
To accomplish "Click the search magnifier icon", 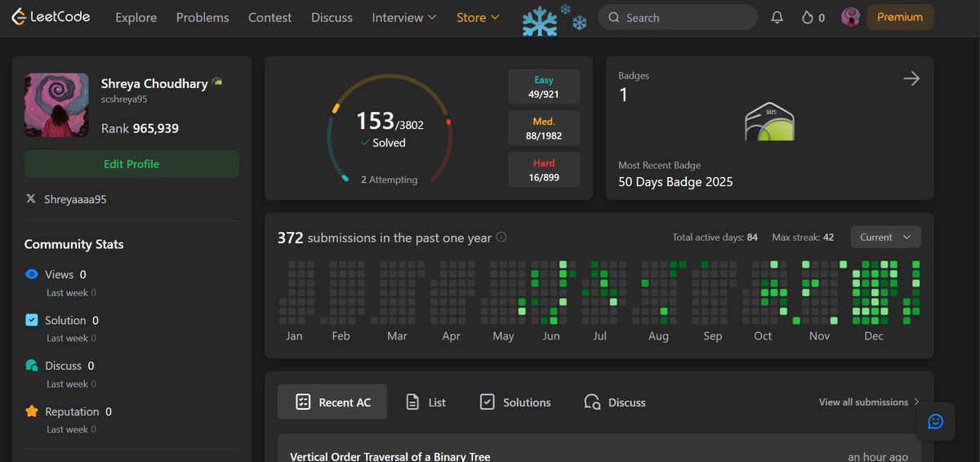I will coord(614,17).
